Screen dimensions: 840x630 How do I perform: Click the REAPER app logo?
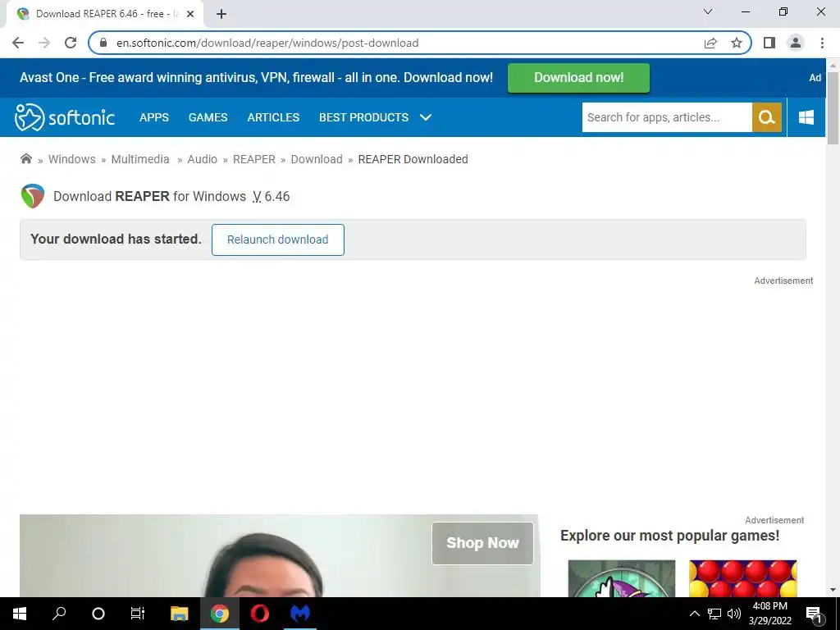tap(33, 196)
